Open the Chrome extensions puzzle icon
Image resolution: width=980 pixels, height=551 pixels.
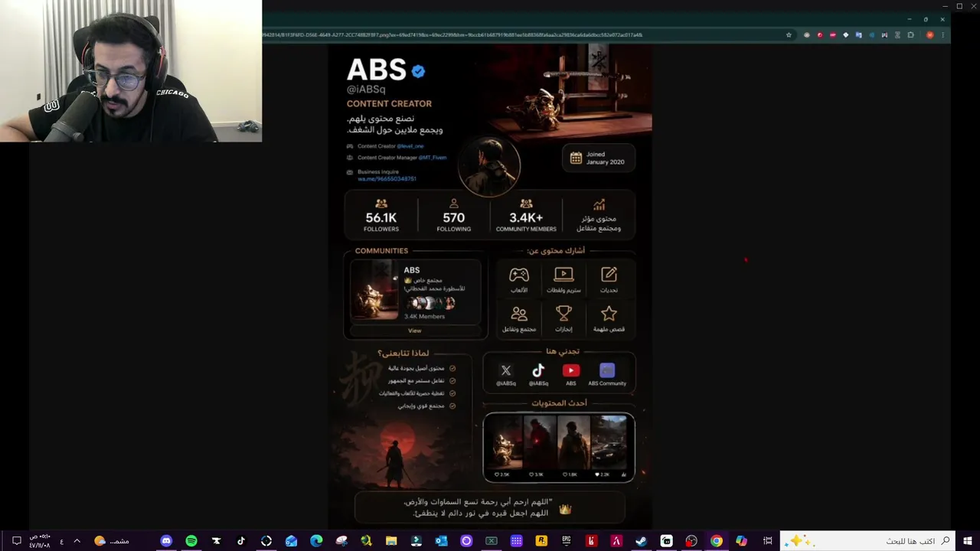910,34
